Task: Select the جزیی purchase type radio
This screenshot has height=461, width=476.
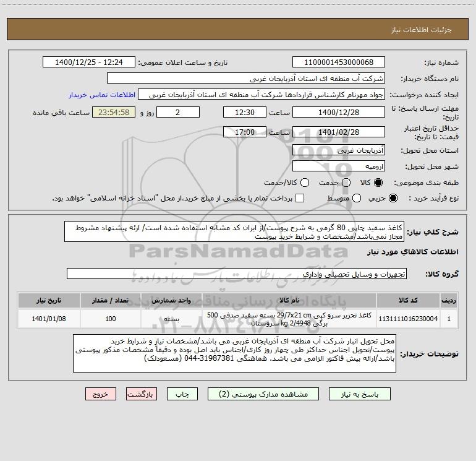Action: 393,198
